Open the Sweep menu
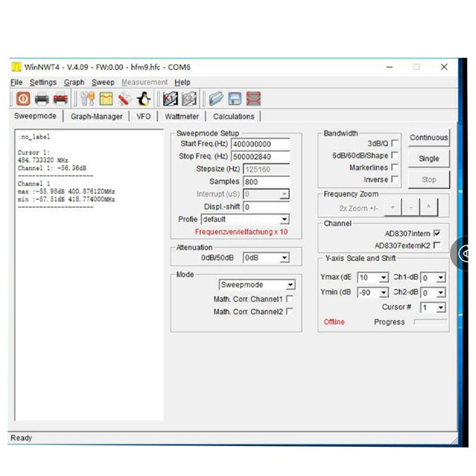 point(103,82)
